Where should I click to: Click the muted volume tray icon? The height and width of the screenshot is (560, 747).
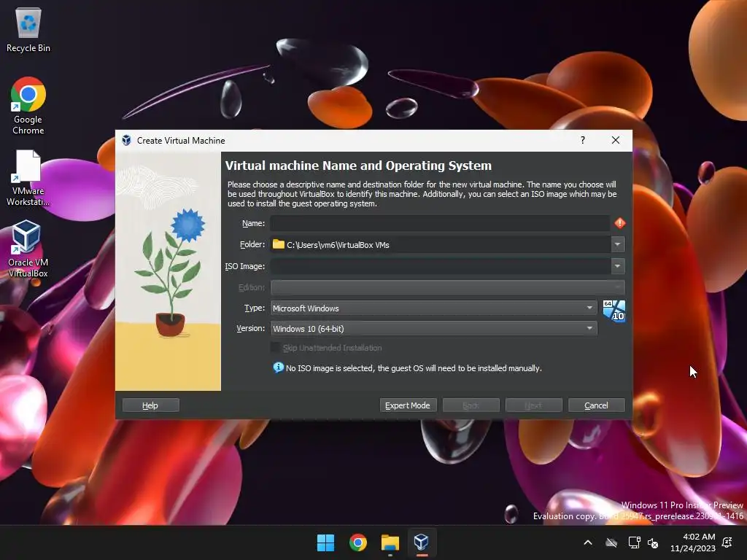click(653, 542)
